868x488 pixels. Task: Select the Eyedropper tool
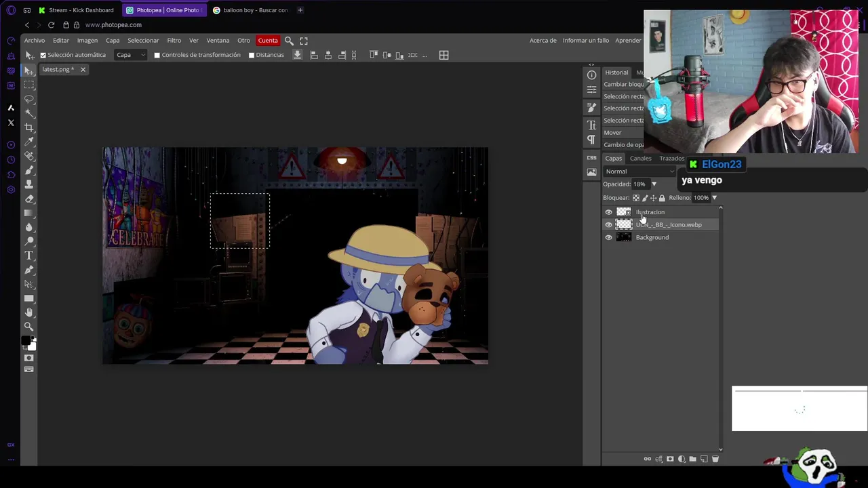(29, 142)
